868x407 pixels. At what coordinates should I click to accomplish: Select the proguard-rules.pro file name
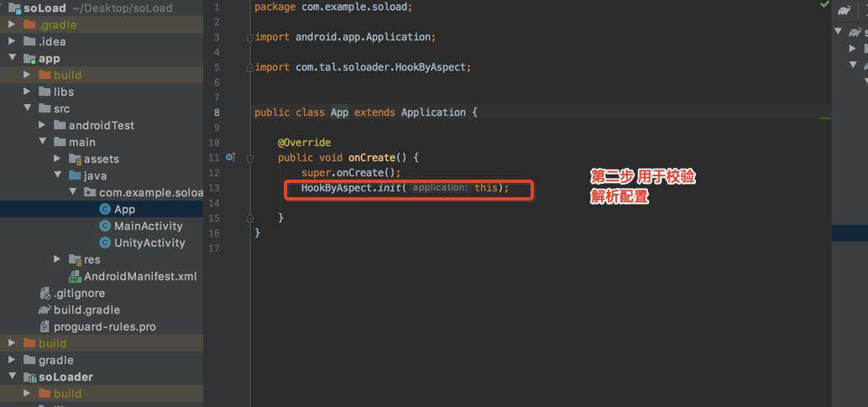pos(105,326)
